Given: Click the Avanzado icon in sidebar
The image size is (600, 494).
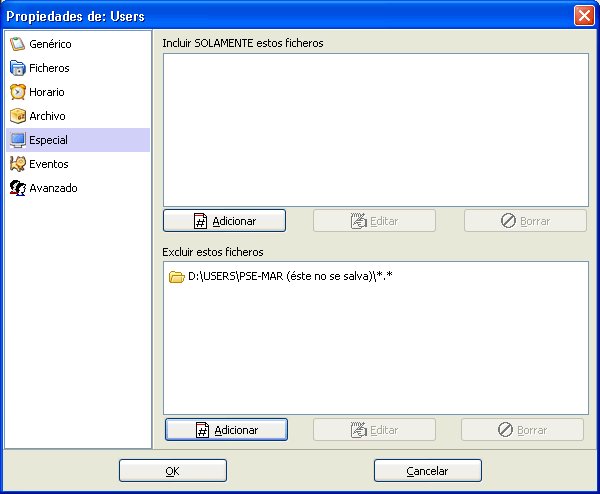Looking at the screenshot, I should click(18, 188).
